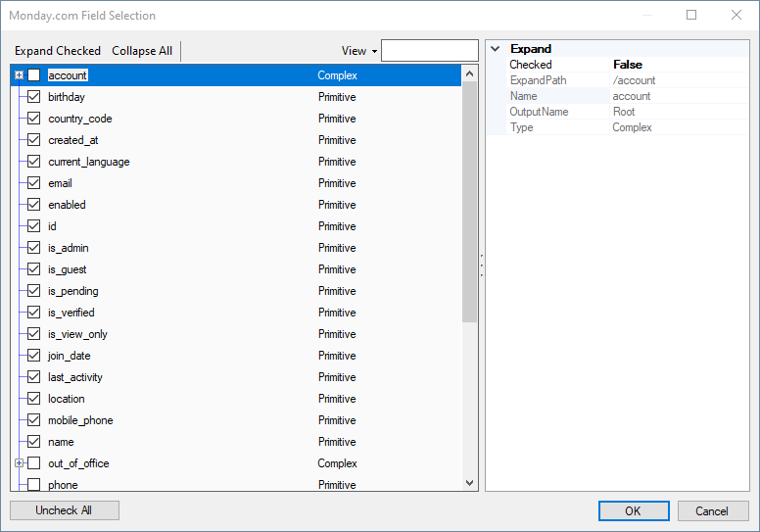
Task: Click the Cancel button
Action: point(713,511)
